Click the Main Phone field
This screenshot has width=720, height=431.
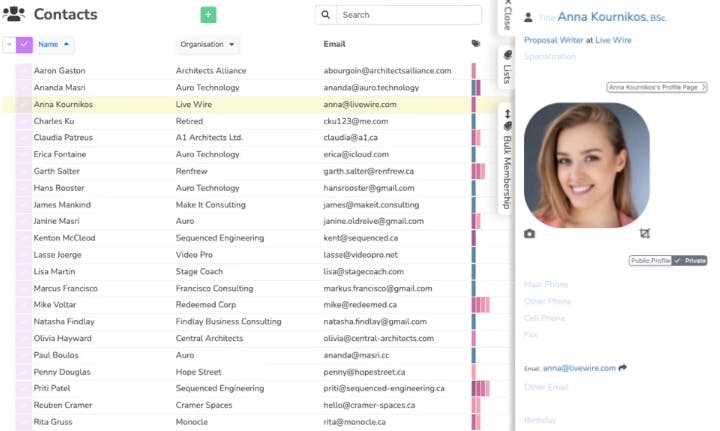(x=546, y=285)
